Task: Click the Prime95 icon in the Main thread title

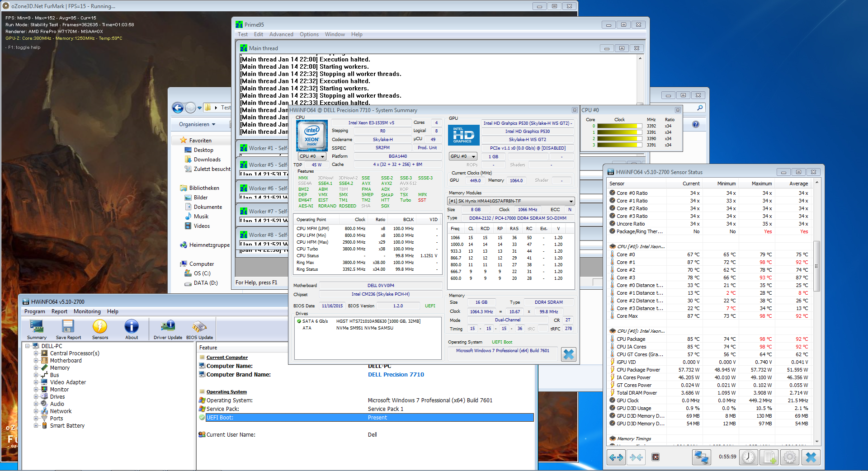Action: 244,48
